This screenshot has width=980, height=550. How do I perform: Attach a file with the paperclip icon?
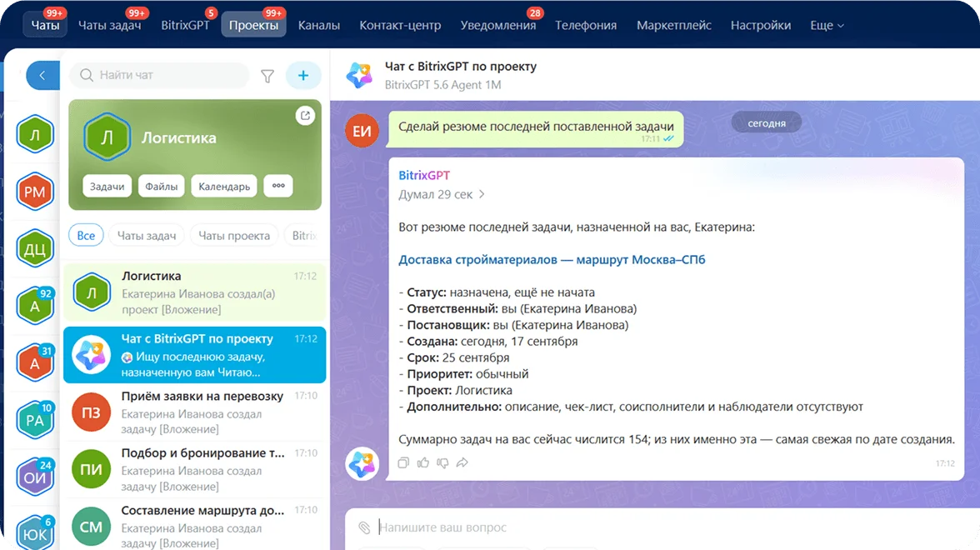point(364,527)
